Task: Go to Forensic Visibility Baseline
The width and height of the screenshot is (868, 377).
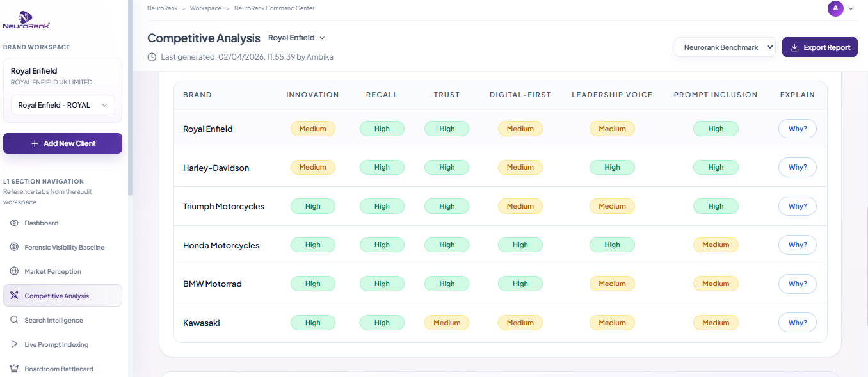Action: [x=63, y=247]
